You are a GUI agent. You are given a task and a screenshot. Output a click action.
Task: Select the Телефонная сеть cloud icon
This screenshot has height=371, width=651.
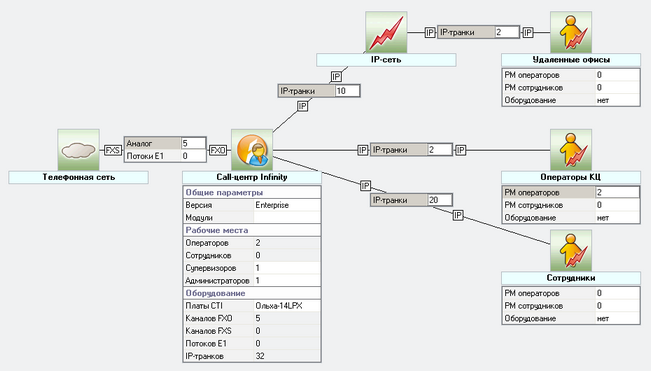[78, 150]
